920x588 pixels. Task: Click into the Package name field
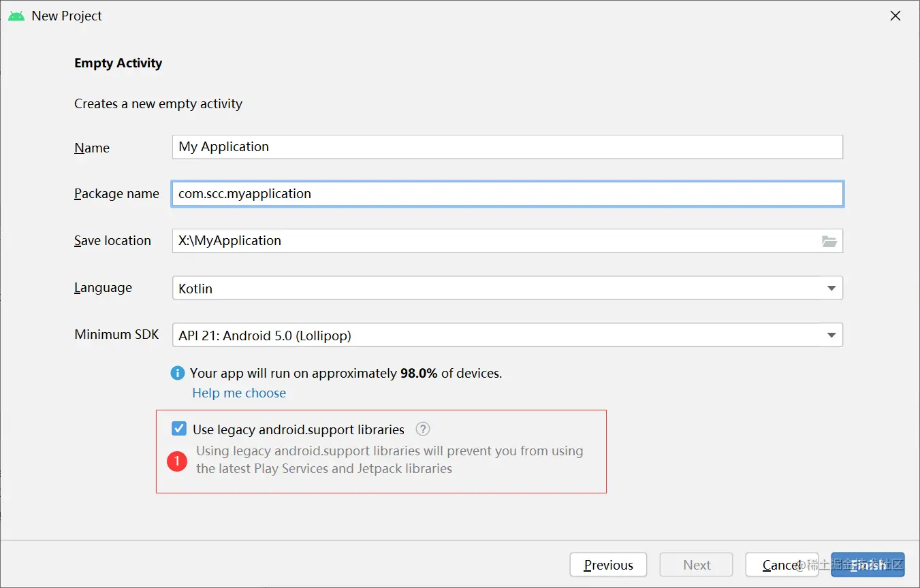pyautogui.click(x=507, y=194)
